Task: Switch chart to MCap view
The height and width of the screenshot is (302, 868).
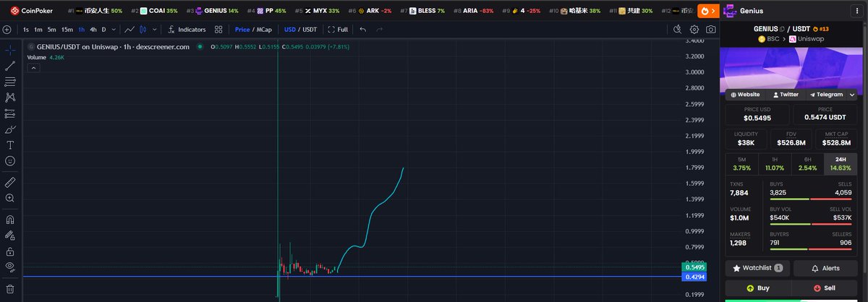Action: [x=265, y=30]
